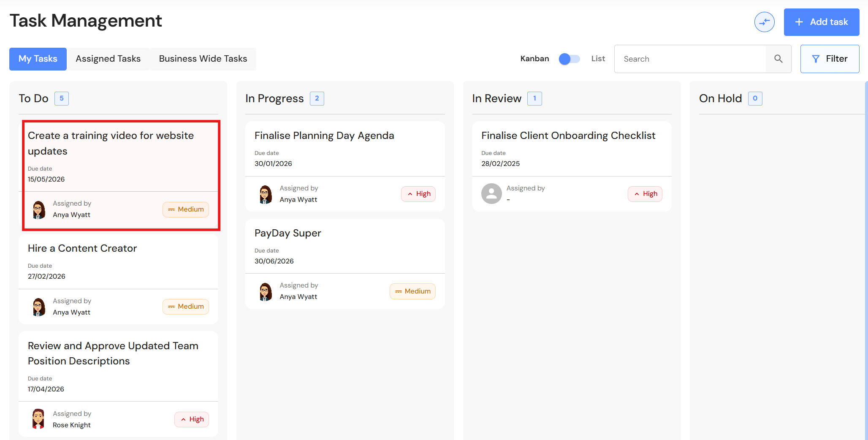Image resolution: width=868 pixels, height=440 pixels.
Task: Click the In Progress count badge
Action: pos(317,98)
